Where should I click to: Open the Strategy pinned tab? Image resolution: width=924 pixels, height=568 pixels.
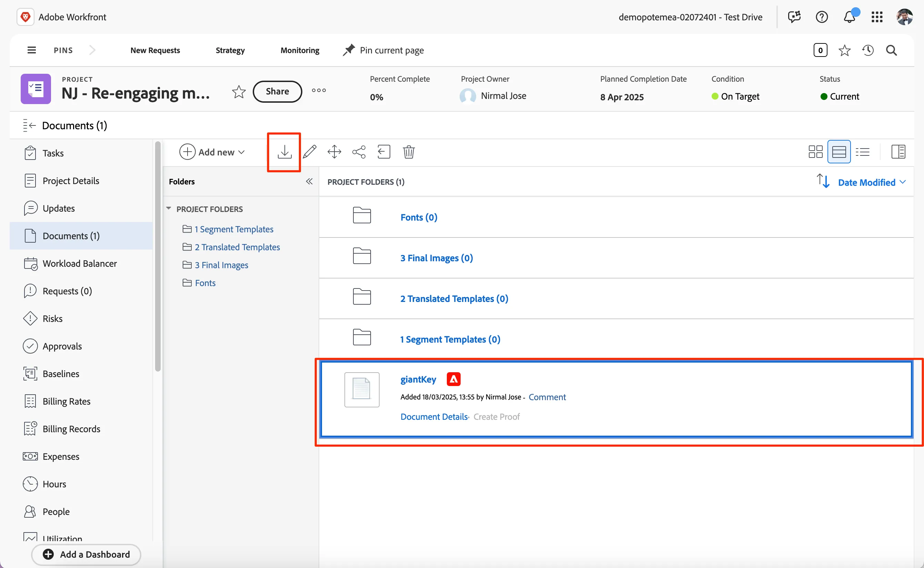(230, 50)
